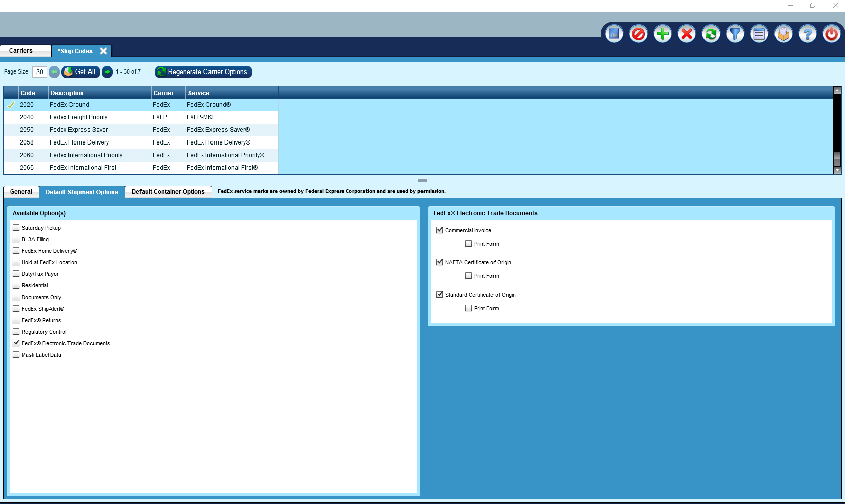The width and height of the screenshot is (845, 504).
Task: Tick the Residential checkbox
Action: point(16,285)
